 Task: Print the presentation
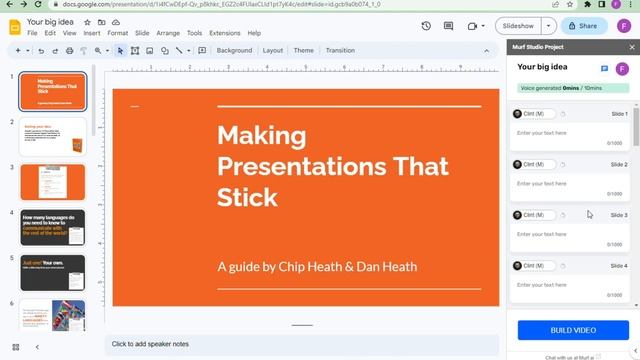(x=69, y=51)
